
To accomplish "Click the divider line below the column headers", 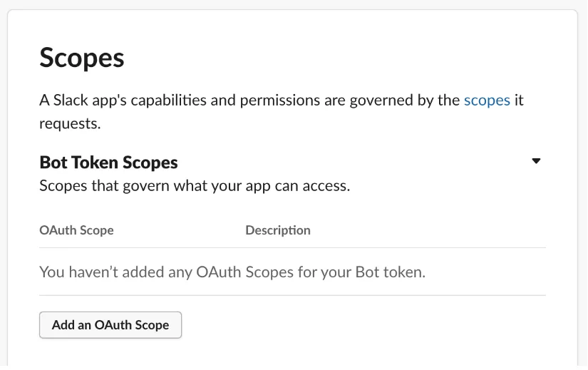I will (x=292, y=247).
